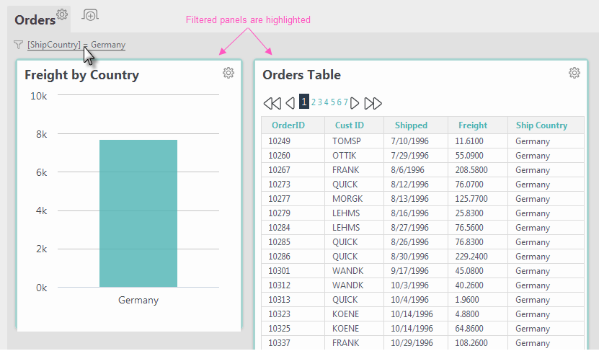Click the filter funnel icon
Viewport: 599px width, 364px height.
tap(18, 45)
